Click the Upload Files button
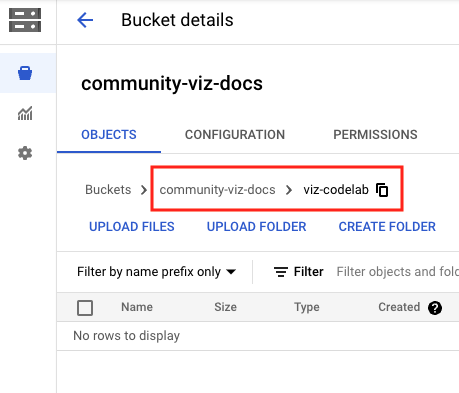Screen dimensions: 459x393 [x=132, y=227]
